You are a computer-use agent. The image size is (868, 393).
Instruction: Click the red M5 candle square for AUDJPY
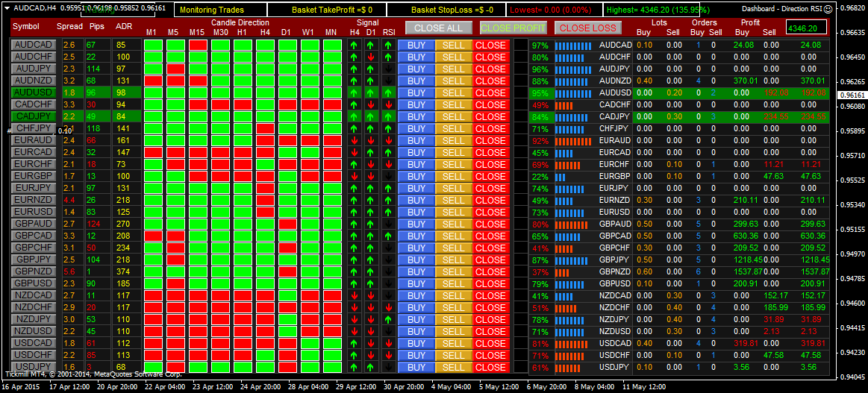[x=175, y=69]
